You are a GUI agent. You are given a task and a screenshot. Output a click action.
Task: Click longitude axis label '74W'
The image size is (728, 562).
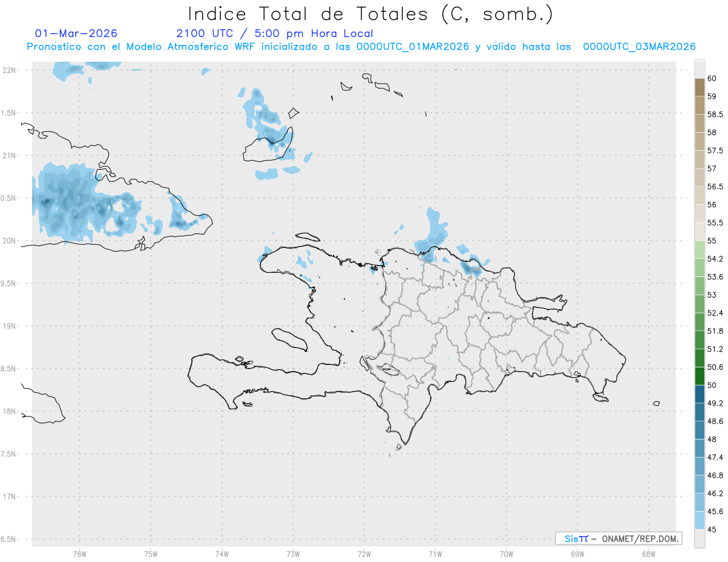pyautogui.click(x=222, y=554)
